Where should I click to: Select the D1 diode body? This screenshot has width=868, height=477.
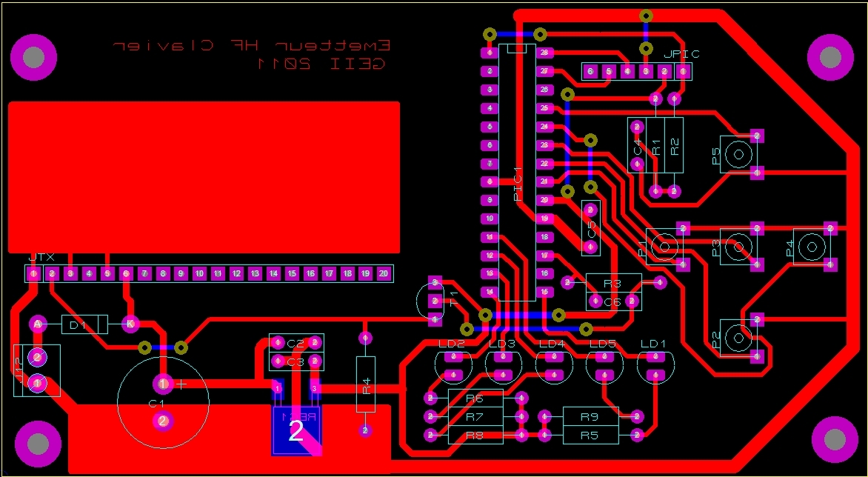click(x=84, y=324)
